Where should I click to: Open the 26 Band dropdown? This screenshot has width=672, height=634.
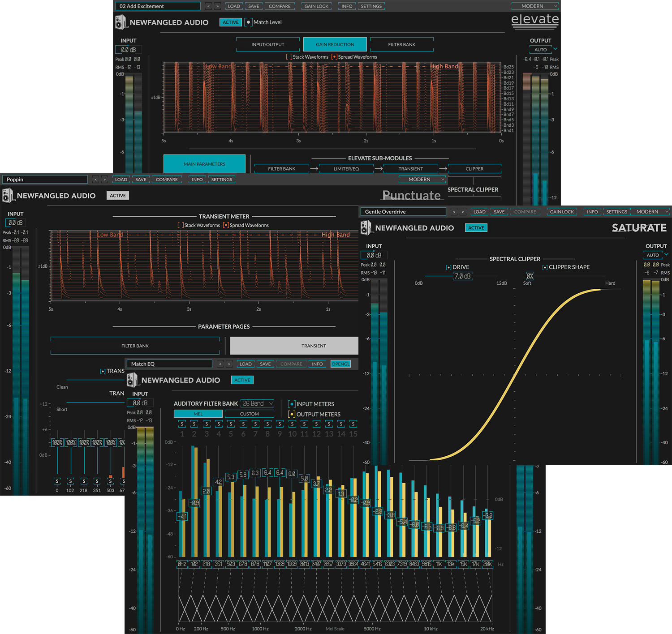(257, 403)
